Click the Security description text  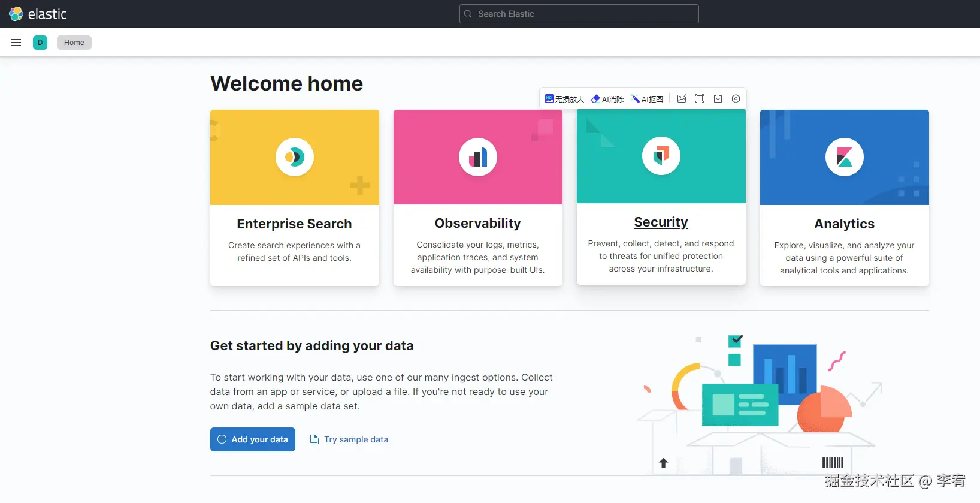661,256
